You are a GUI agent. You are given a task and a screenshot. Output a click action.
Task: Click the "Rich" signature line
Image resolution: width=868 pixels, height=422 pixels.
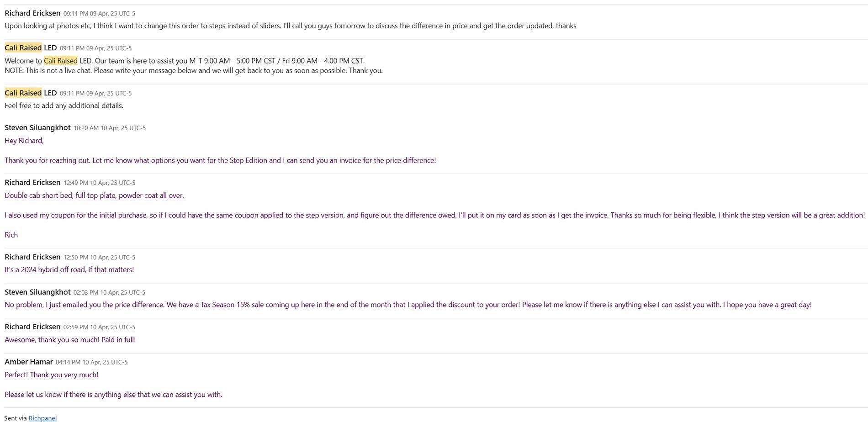click(11, 235)
